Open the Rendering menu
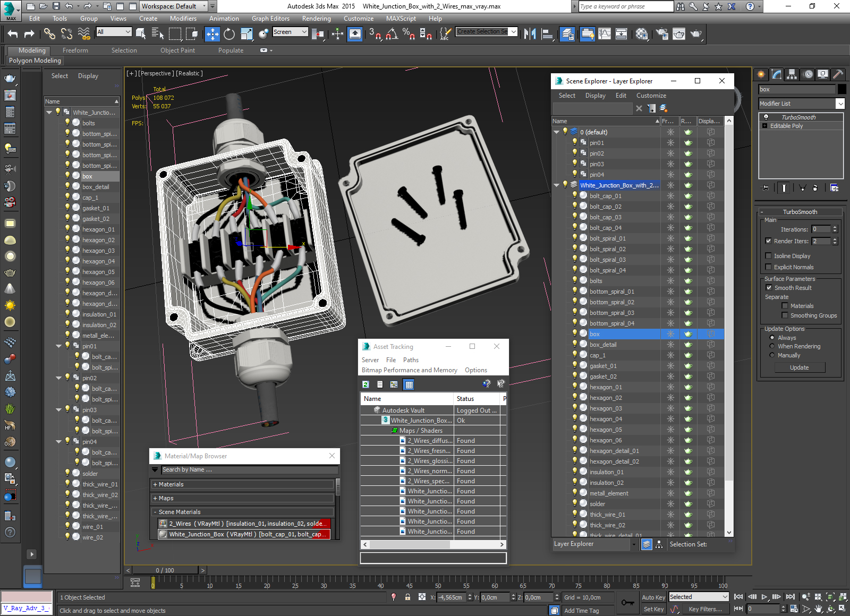 pos(317,19)
